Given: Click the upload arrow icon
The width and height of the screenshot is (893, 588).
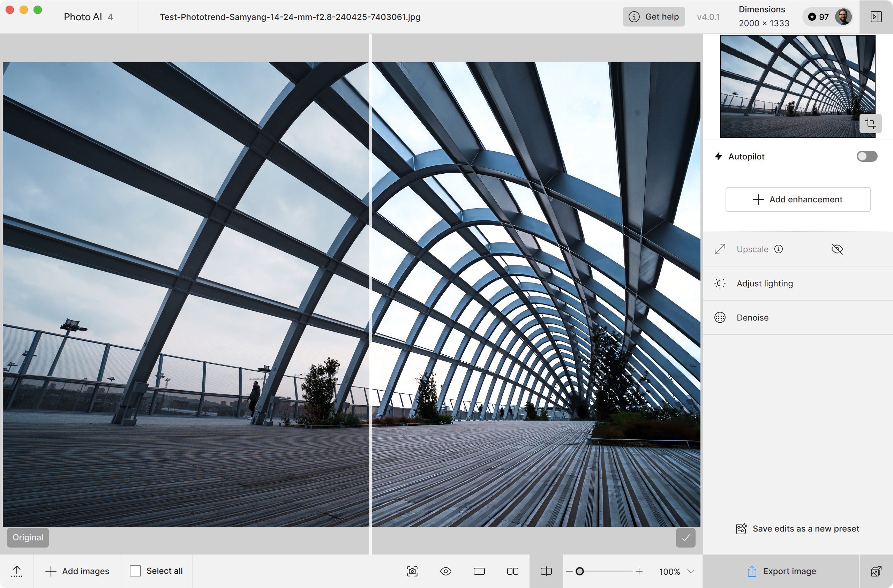Looking at the screenshot, I should [16, 571].
